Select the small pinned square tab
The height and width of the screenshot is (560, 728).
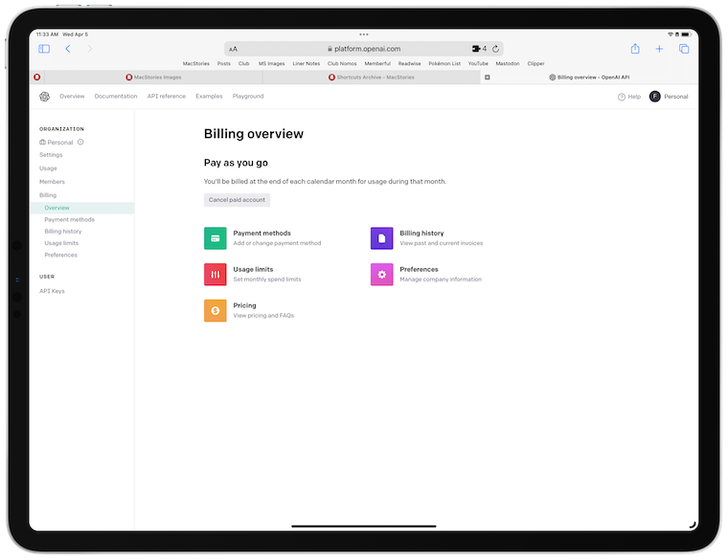(x=487, y=77)
